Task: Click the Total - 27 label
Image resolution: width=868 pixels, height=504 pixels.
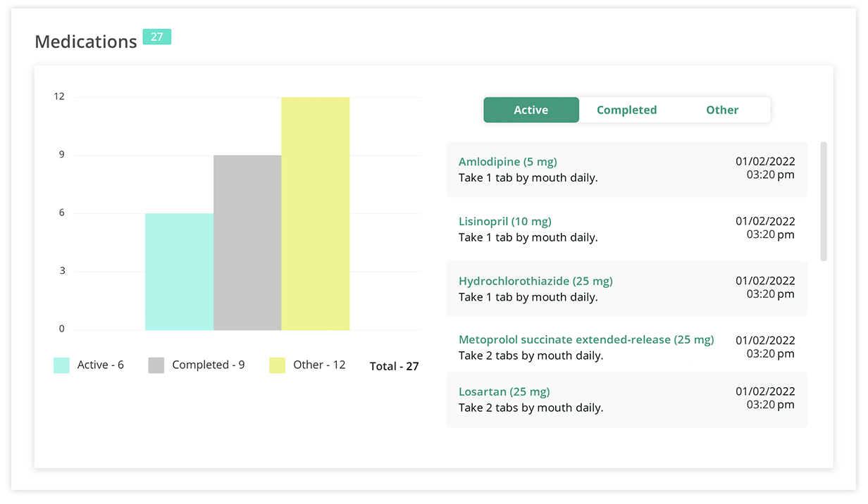Action: (394, 366)
